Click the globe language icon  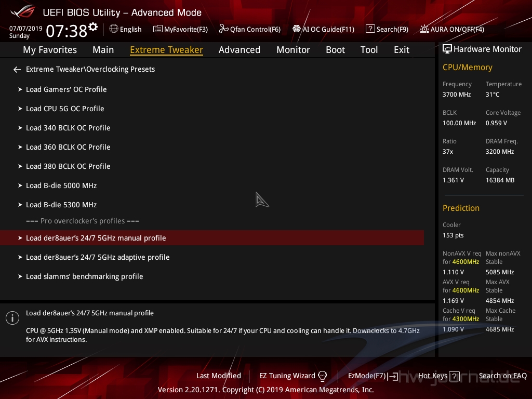click(114, 29)
